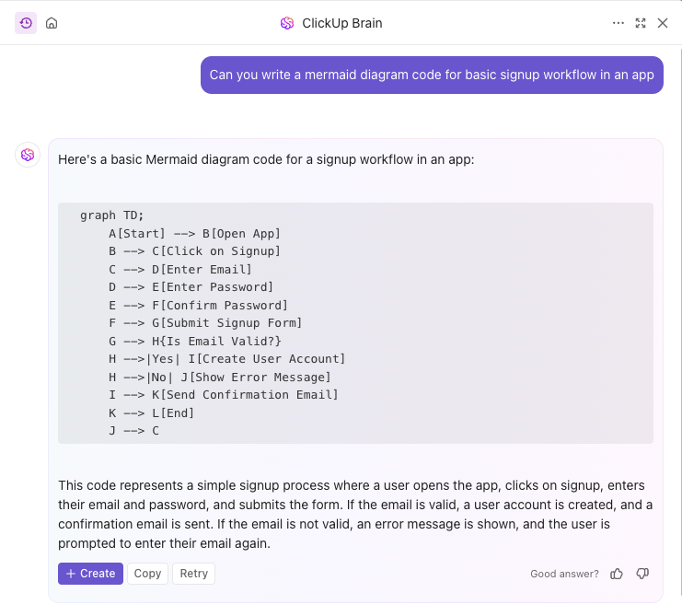
Task: Expand ClickUp Brain to fullscreen
Action: 641,23
